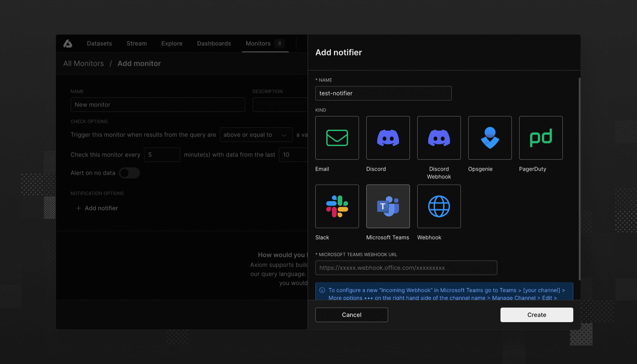Click the Microsoft Teams webhook URL field
Screen dimensions: 637x364
tap(406, 268)
